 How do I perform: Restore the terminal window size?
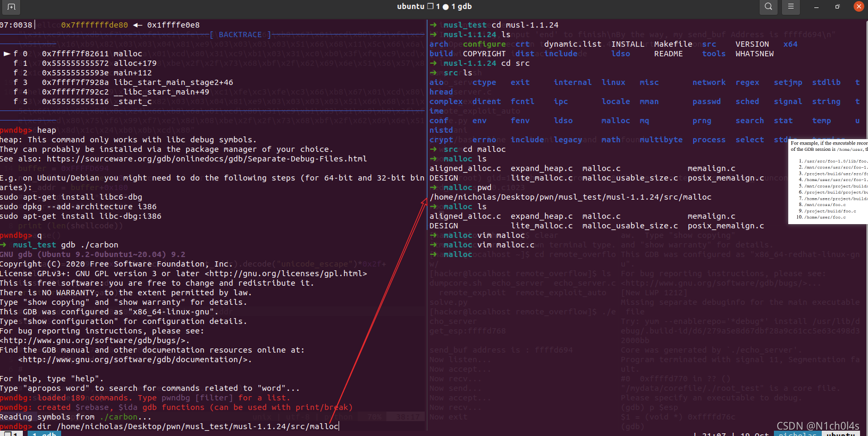click(837, 7)
